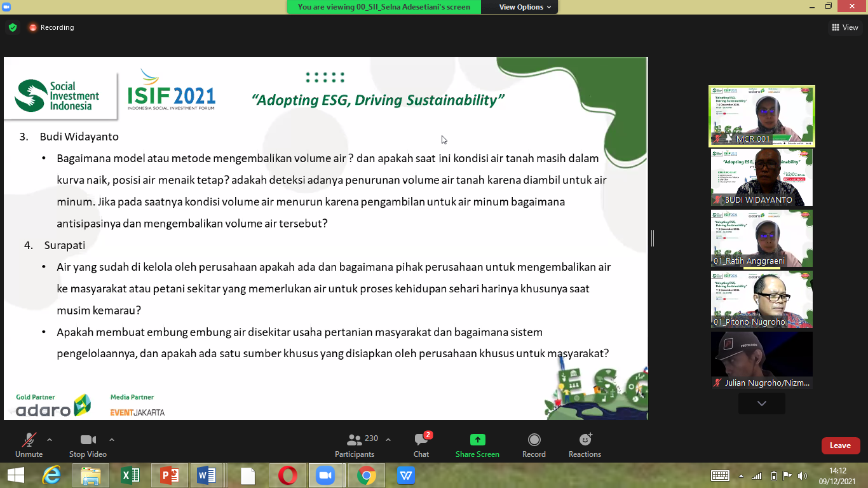
Task: Click the green encryption shield icon
Action: pos(12,27)
